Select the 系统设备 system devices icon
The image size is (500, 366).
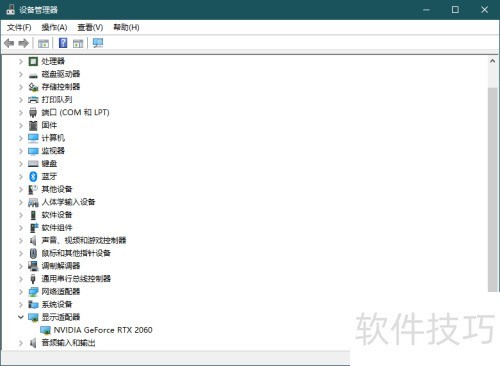(x=33, y=304)
